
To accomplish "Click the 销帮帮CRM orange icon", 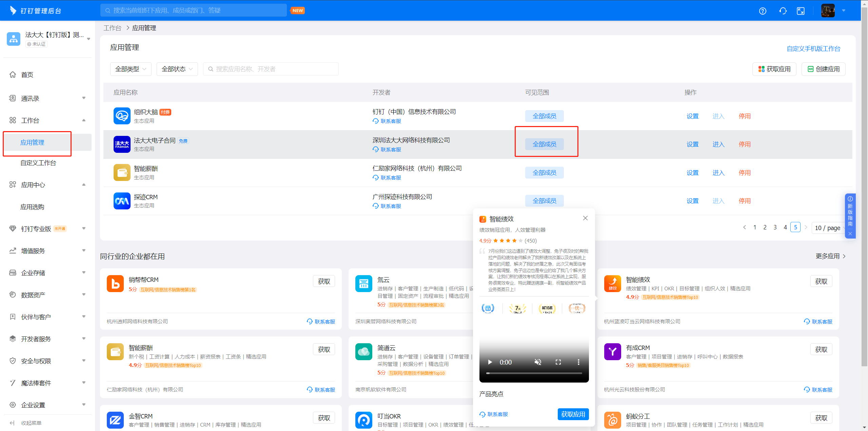I will 115,284.
